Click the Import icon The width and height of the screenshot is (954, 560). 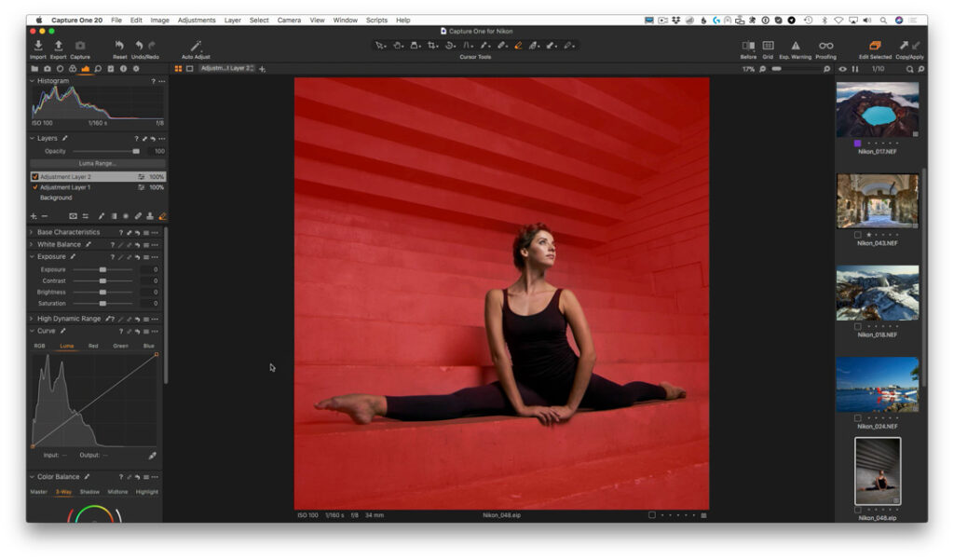(37, 47)
